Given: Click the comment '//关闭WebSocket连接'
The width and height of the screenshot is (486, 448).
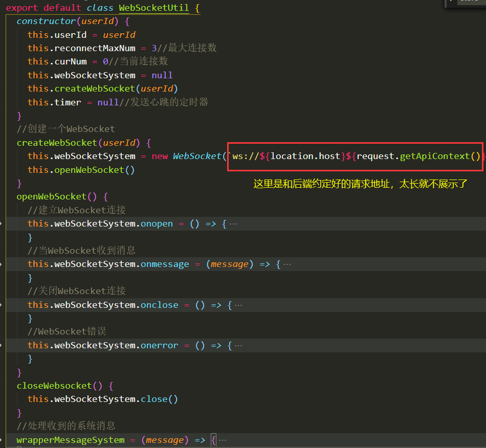Looking at the screenshot, I should (77, 291).
